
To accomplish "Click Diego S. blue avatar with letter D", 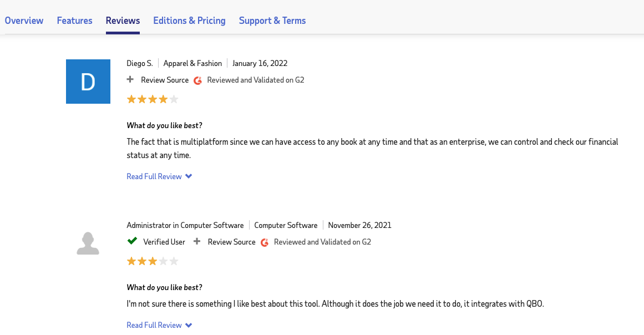I will (88, 82).
